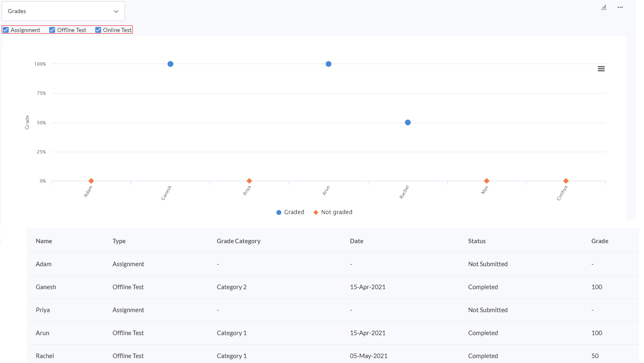Click the 05-May-2021 date cell
Viewport: 644px width, 363px height.
pos(369,356)
